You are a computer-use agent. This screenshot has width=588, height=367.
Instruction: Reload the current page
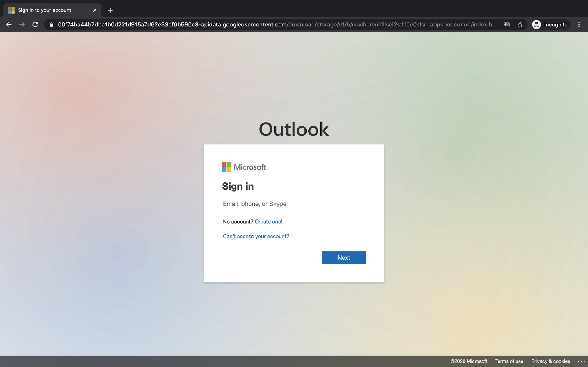[x=35, y=25]
